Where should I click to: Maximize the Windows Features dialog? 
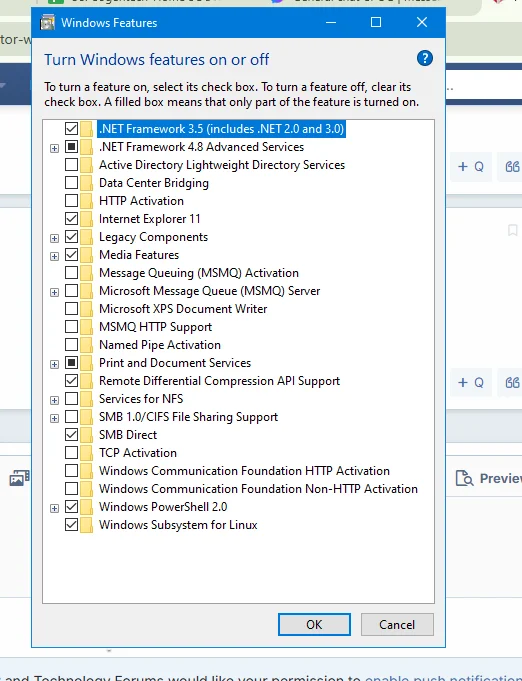pos(376,22)
